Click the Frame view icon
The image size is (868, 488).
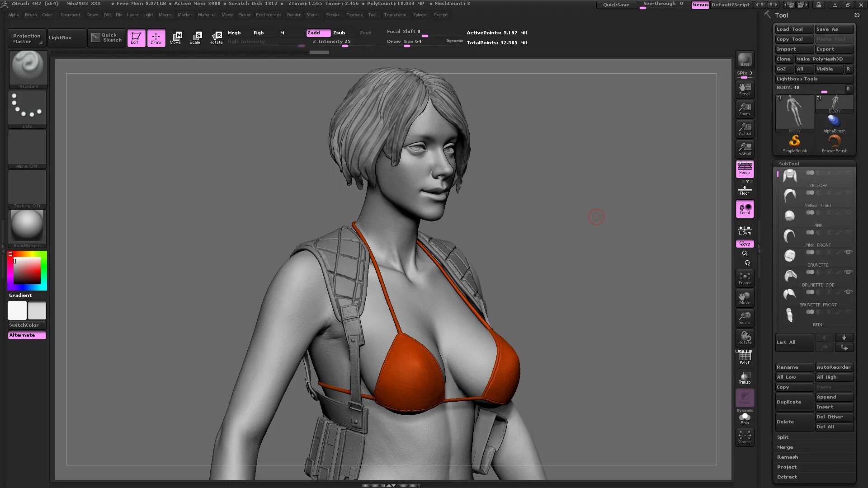[x=745, y=278]
